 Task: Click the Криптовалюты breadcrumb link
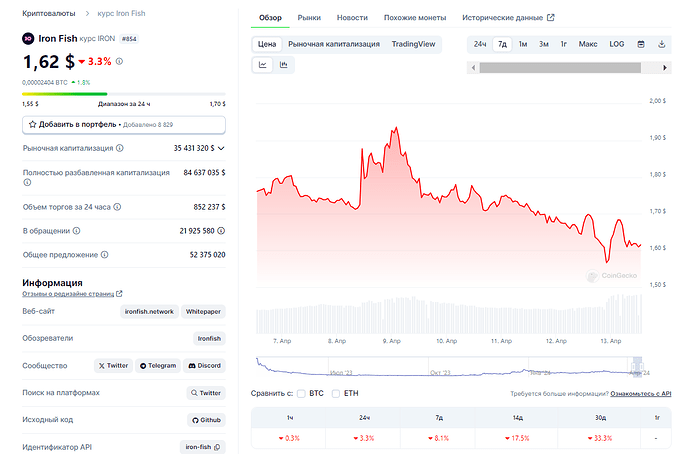(x=49, y=13)
